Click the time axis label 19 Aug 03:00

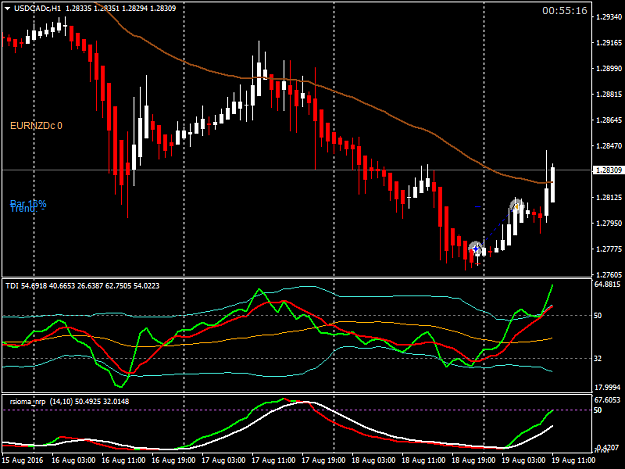coord(523,460)
